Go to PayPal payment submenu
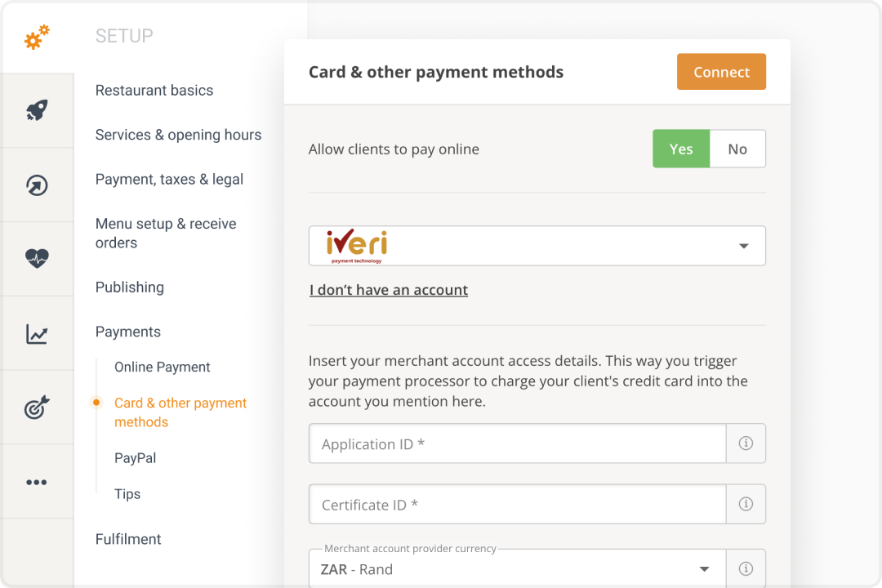The image size is (882, 588). (136, 458)
